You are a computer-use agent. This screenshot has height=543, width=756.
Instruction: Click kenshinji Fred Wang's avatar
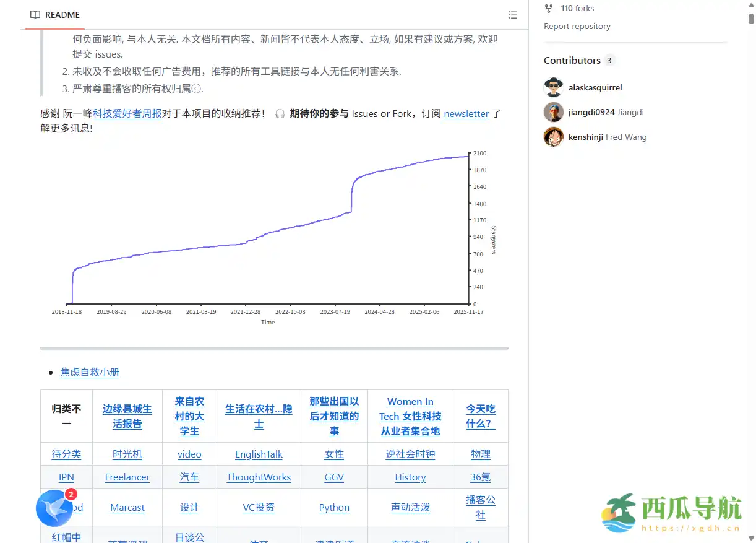(x=553, y=137)
